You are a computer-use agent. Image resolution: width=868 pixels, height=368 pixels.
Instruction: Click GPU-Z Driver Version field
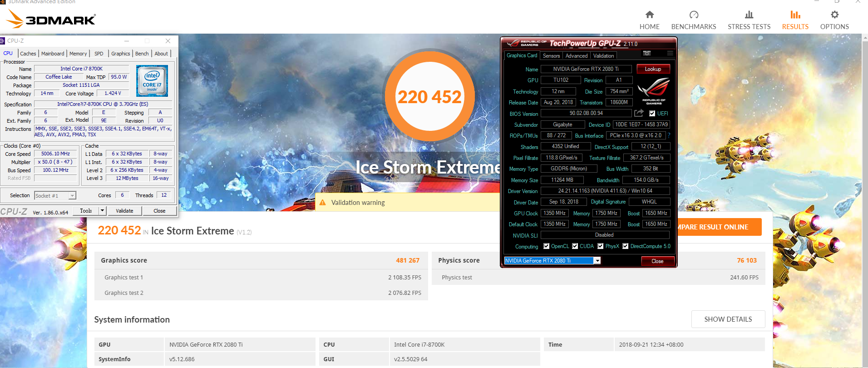605,191
